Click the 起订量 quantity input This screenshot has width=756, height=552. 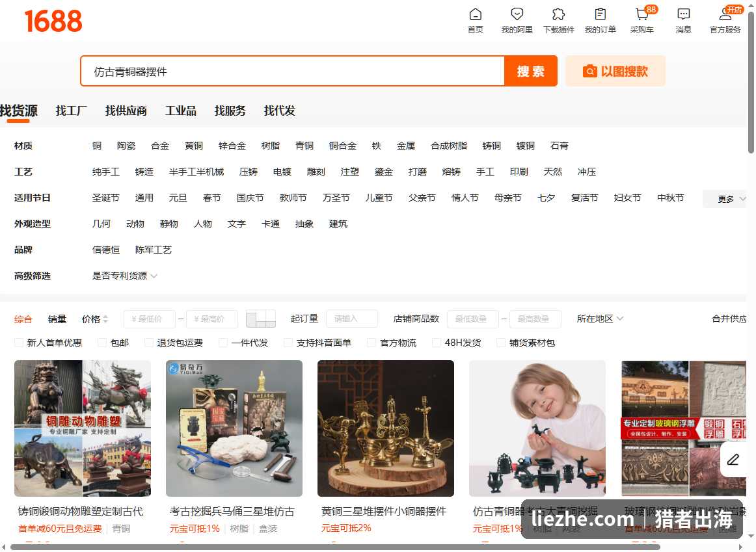(352, 319)
